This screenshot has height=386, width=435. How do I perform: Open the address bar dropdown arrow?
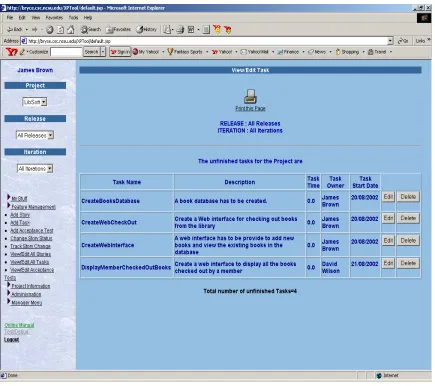(x=390, y=41)
